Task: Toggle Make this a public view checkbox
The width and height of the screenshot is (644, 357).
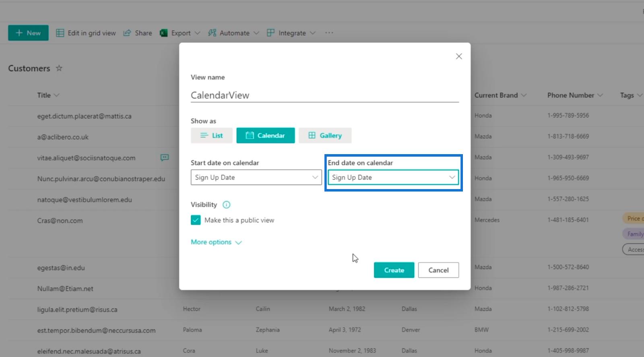Action: click(196, 220)
